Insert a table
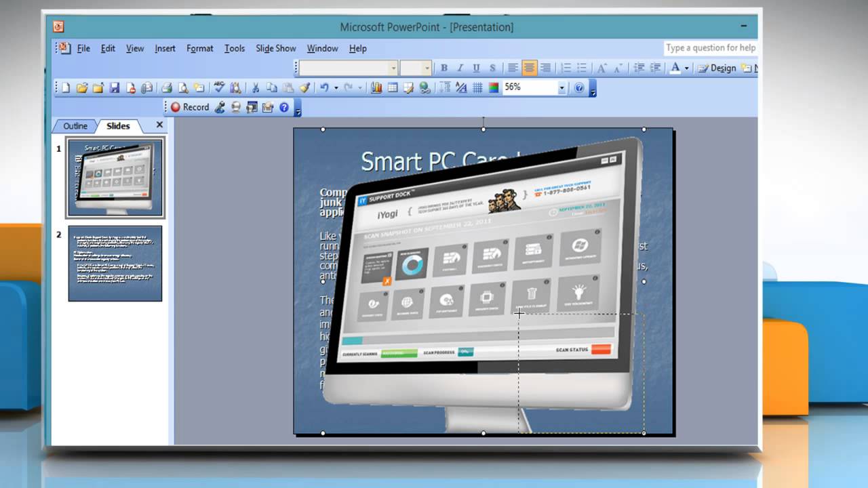Viewport: 868px width, 488px height. (393, 87)
